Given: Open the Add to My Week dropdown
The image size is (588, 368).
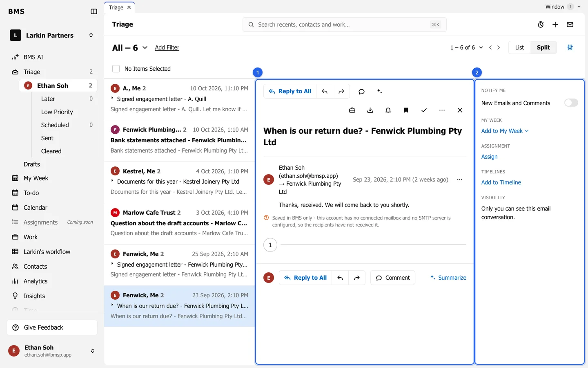Looking at the screenshot, I should point(505,131).
